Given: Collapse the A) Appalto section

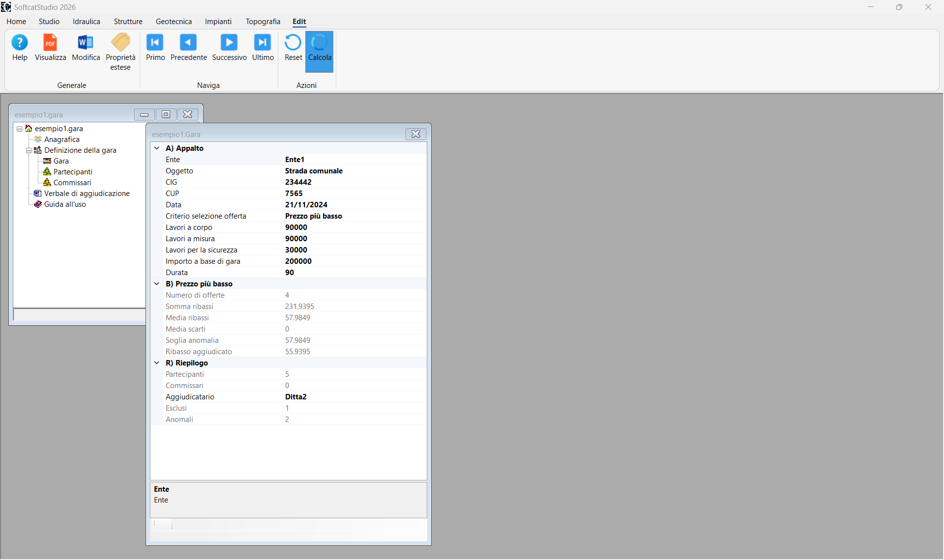Looking at the screenshot, I should tap(157, 148).
